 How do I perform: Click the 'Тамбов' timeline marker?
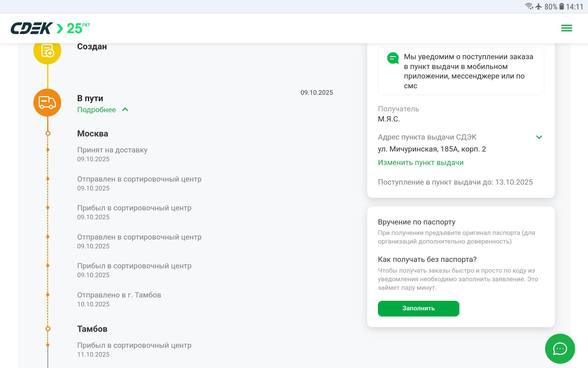tap(48, 329)
